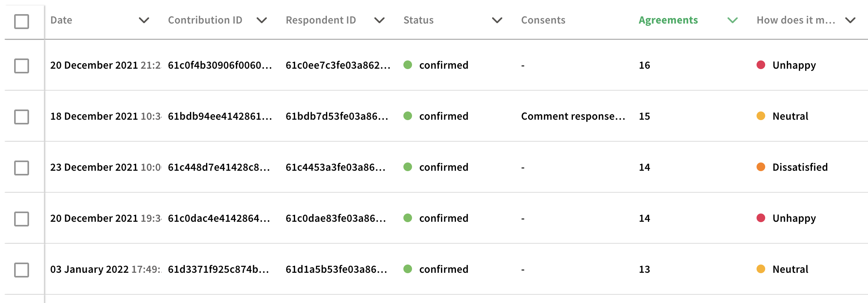Sort by the Contribution ID column header
This screenshot has height=303, width=868.
tap(205, 20)
